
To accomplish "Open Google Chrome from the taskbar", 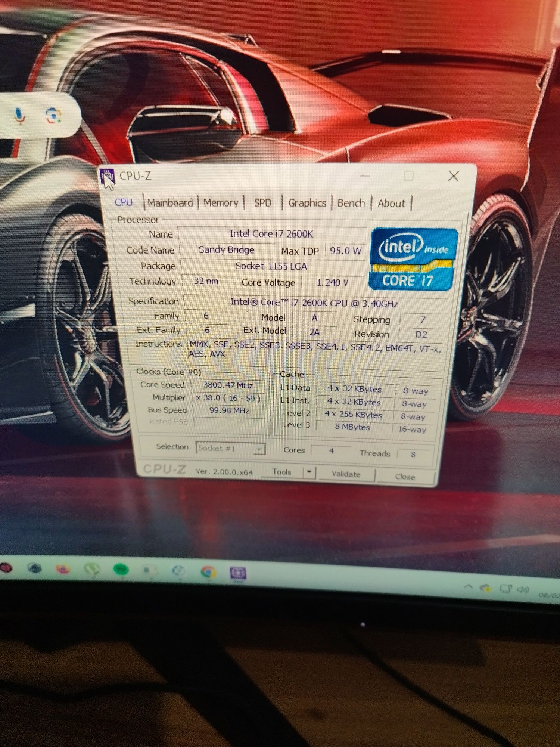I will pos(208,572).
